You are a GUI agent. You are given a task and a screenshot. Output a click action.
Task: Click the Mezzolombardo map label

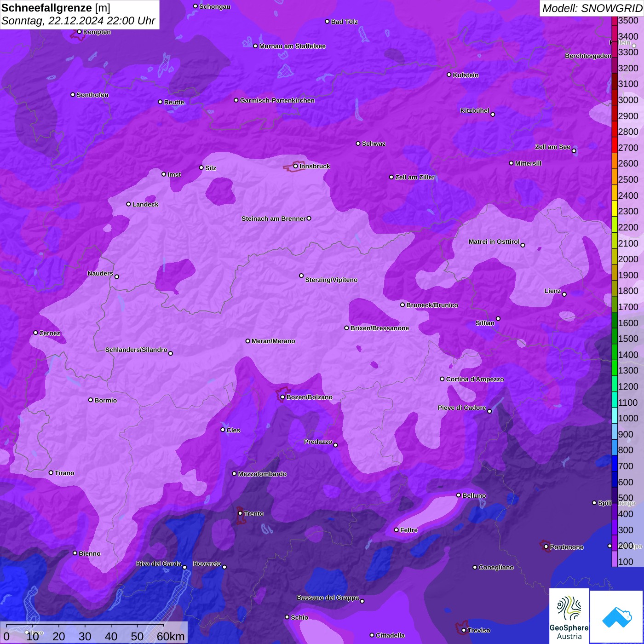tap(262, 474)
